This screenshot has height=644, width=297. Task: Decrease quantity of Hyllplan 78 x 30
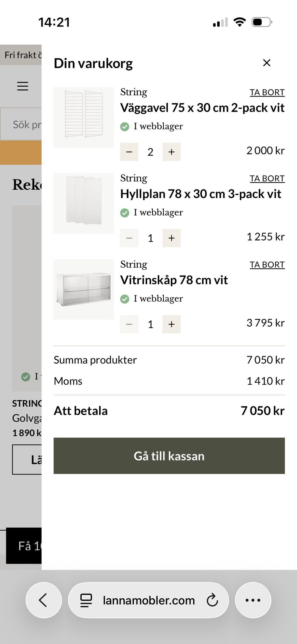click(x=129, y=238)
